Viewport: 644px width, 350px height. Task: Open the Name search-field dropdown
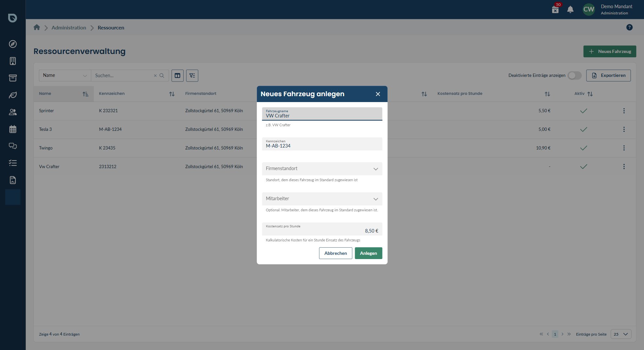[65, 76]
